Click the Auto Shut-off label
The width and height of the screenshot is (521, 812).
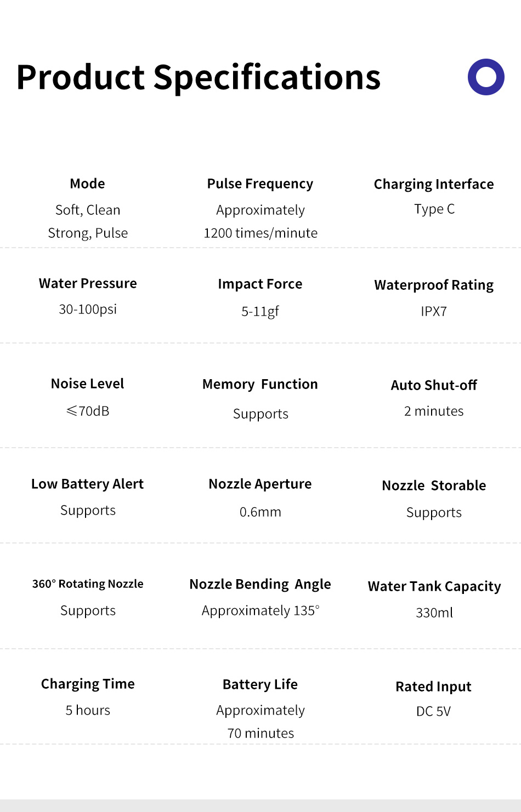pyautogui.click(x=434, y=385)
